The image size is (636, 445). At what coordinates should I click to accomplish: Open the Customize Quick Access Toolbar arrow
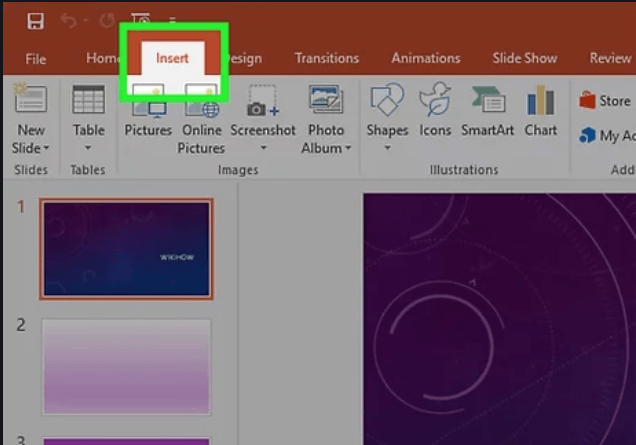coord(172,19)
